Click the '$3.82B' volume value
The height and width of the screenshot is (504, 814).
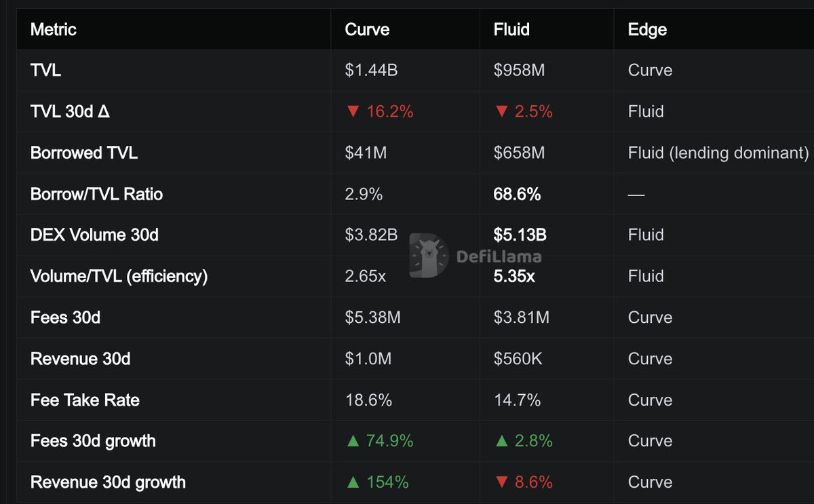tap(371, 235)
